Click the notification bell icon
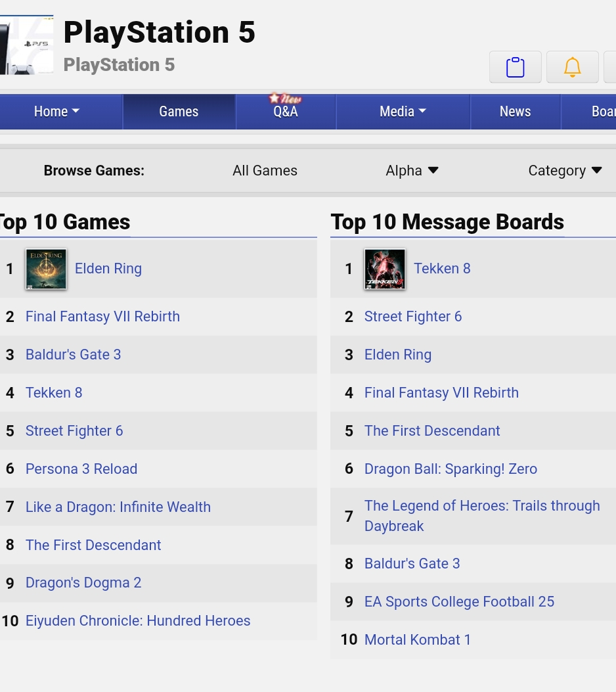 point(573,67)
